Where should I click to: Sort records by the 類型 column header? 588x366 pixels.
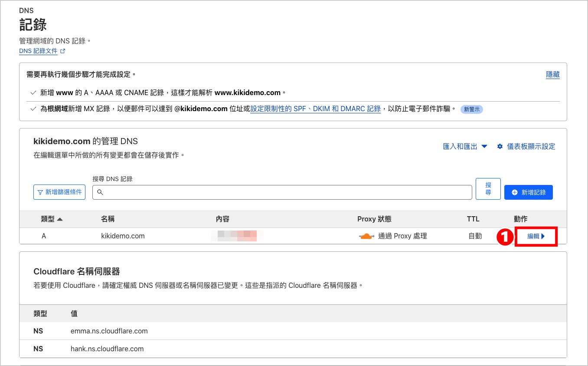click(x=52, y=219)
